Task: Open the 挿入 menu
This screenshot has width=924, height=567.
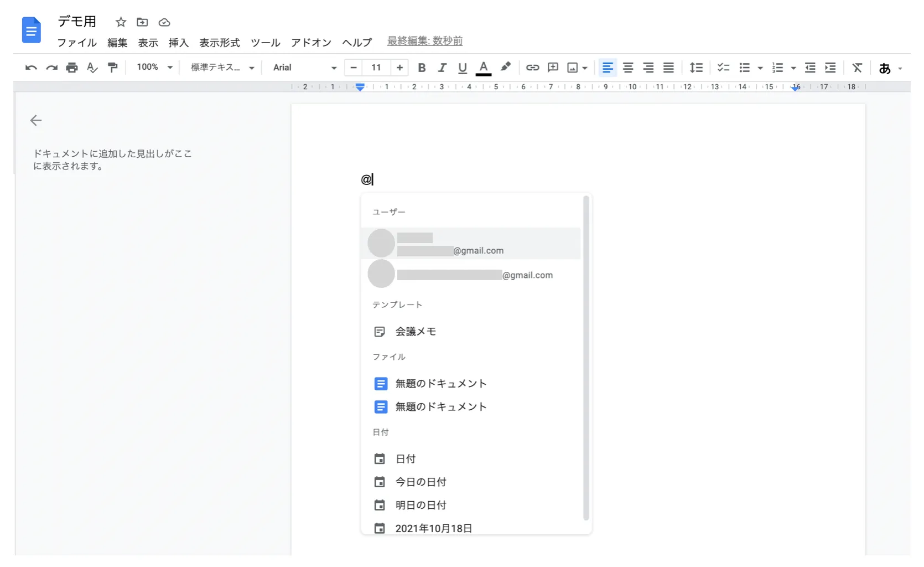Action: [179, 43]
